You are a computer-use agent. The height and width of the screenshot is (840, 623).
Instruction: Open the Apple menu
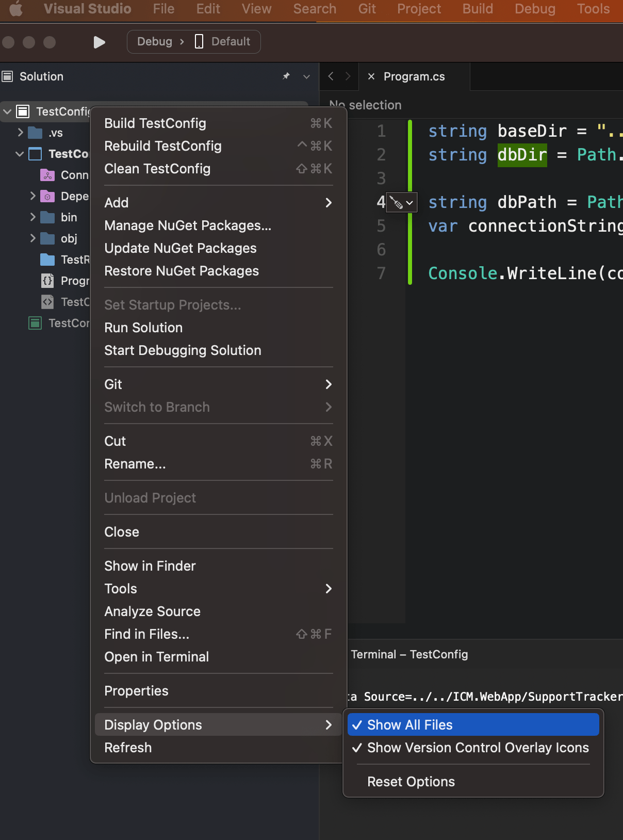(x=17, y=9)
